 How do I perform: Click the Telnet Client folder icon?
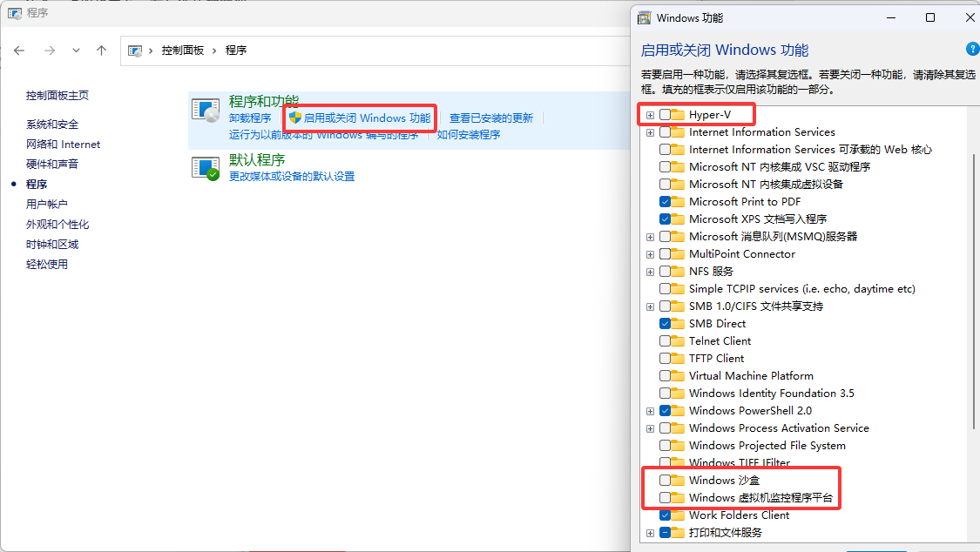tap(678, 341)
